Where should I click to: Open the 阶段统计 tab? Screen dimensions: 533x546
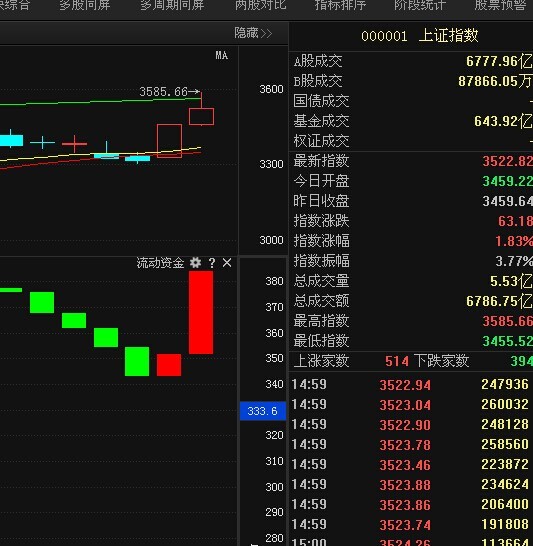(420, 5)
